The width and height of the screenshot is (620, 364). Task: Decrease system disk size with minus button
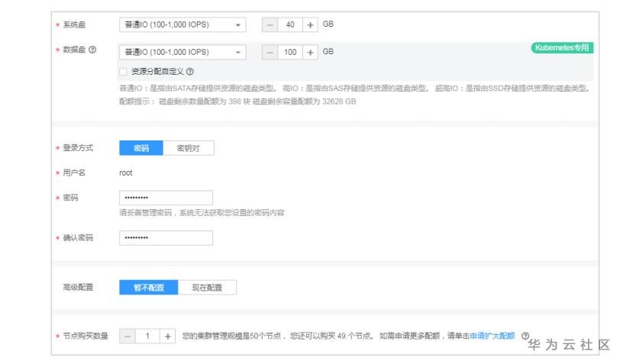[270, 24]
